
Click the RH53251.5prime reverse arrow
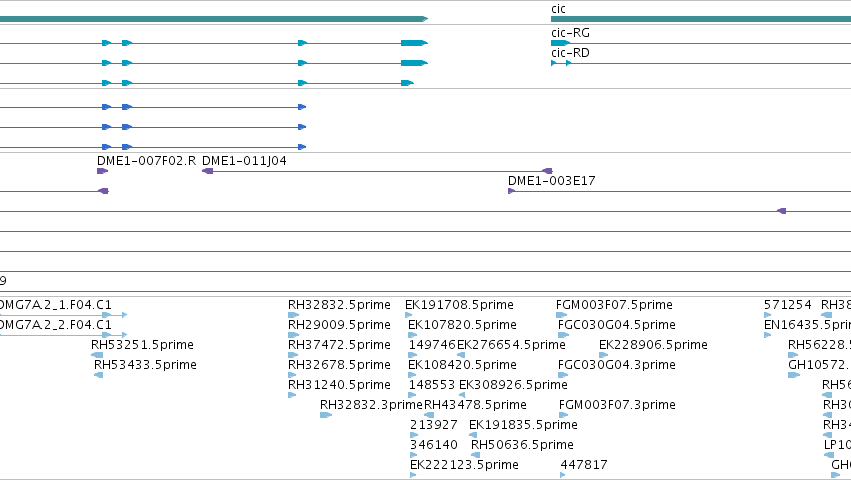coord(97,355)
